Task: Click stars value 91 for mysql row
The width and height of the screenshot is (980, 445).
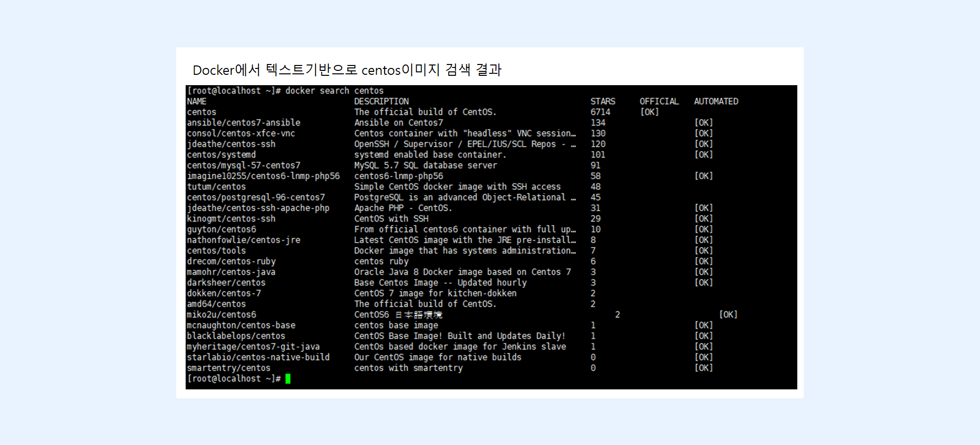Action: click(x=595, y=165)
